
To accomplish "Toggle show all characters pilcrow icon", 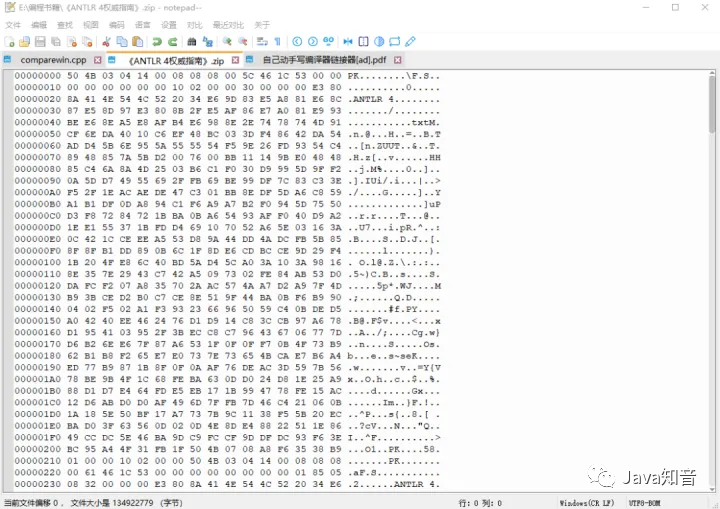I will [277, 42].
